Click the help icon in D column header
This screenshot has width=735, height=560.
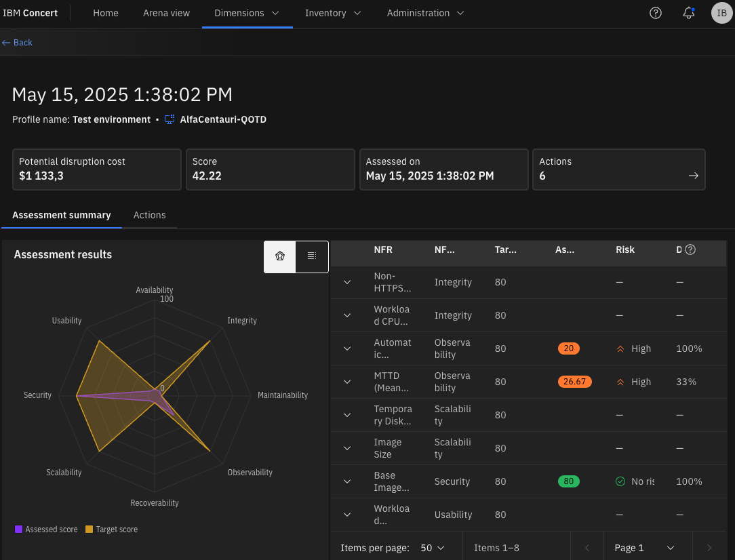(690, 249)
